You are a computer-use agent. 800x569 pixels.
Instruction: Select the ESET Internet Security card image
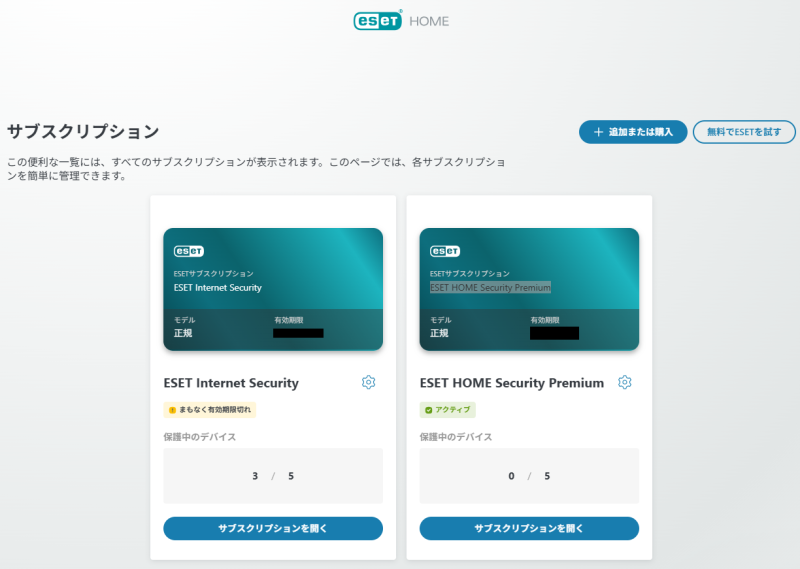pyautogui.click(x=273, y=289)
